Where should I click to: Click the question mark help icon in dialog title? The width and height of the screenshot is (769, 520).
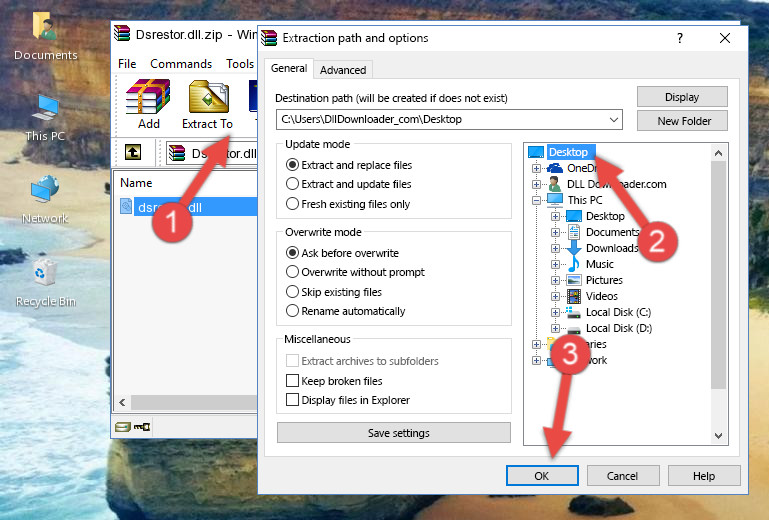(680, 38)
